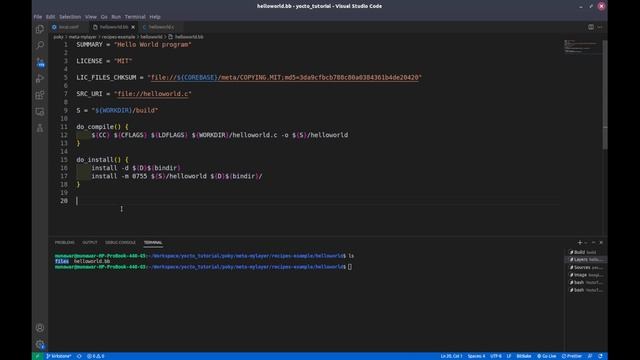Open Source Control view in activity bar
Viewport: 640px width, 360px height.
40,62
